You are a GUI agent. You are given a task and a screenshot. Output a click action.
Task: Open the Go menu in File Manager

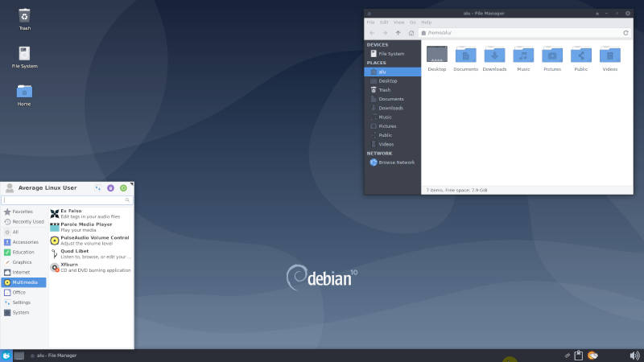point(413,23)
